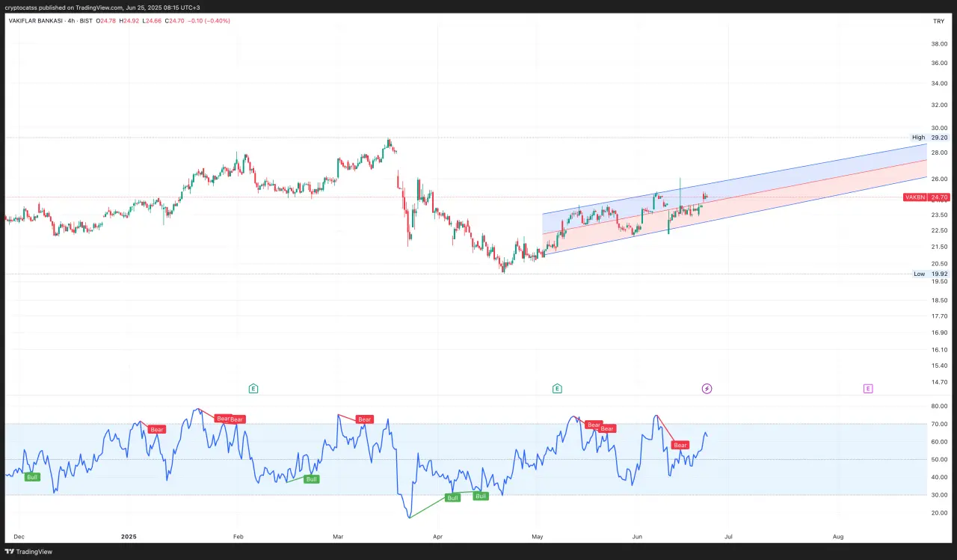Click the Jul label on time axis

pos(727,536)
